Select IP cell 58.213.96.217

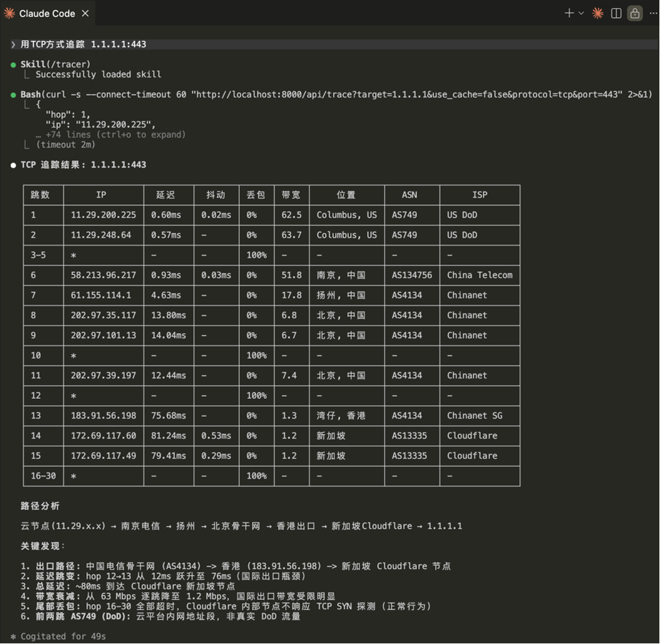pyautogui.click(x=103, y=275)
